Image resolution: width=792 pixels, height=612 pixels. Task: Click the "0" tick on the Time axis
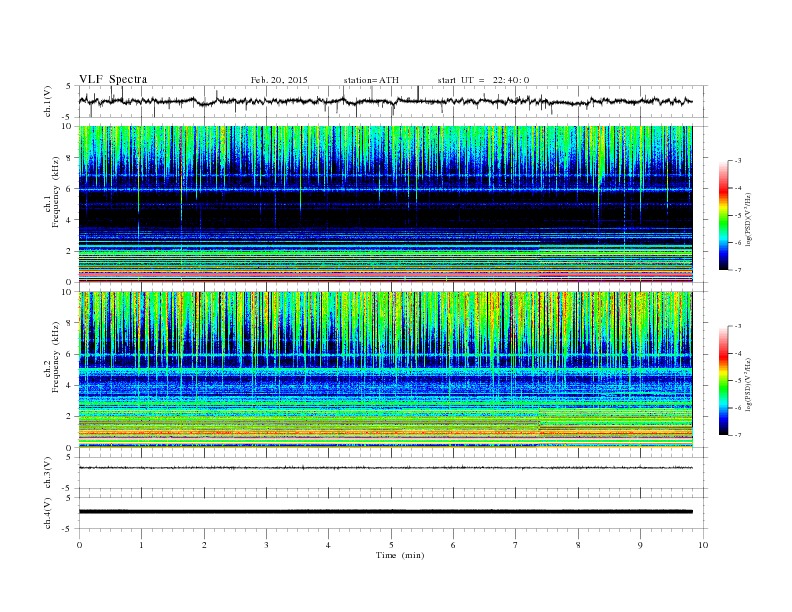click(x=79, y=545)
